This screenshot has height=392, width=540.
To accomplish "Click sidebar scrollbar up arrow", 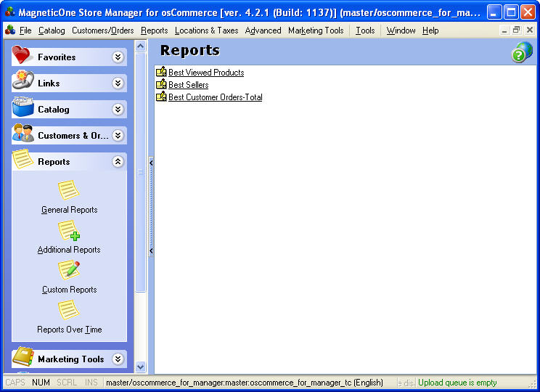I will (x=141, y=46).
